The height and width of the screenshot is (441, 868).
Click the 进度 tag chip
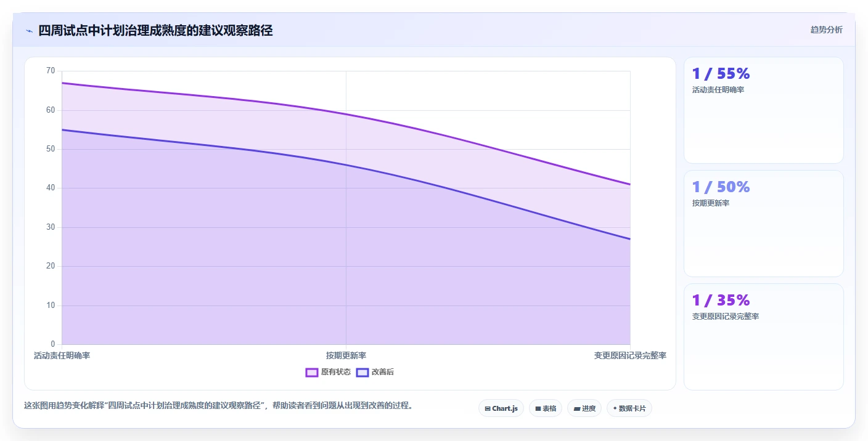(x=584, y=408)
